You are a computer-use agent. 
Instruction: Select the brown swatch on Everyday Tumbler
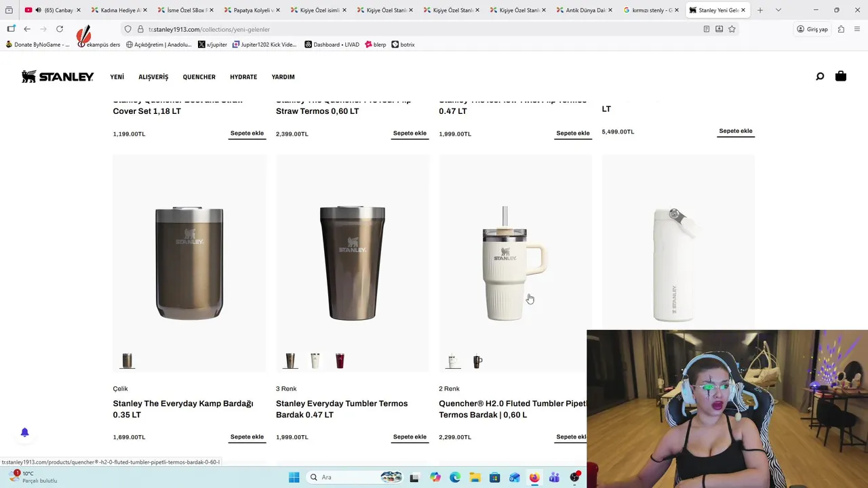click(290, 361)
